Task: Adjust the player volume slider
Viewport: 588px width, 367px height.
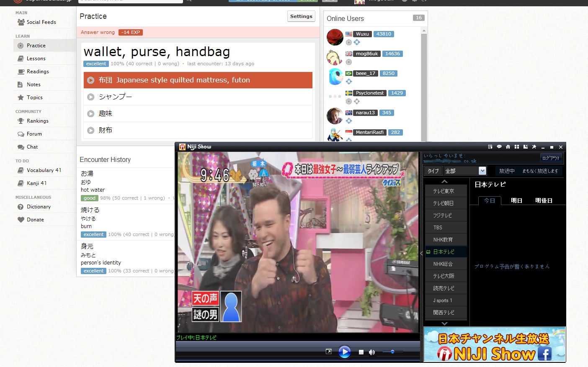Action: [392, 352]
